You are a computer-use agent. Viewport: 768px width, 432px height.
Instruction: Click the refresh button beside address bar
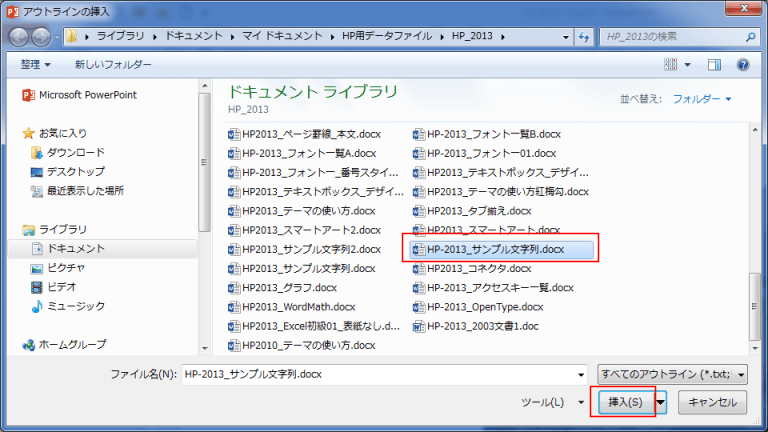pos(584,37)
